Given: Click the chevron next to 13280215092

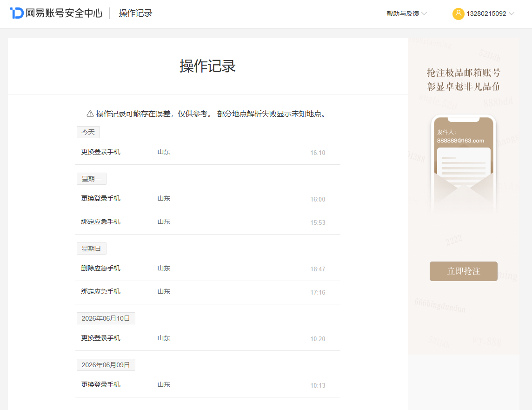Looking at the screenshot, I should [x=512, y=13].
